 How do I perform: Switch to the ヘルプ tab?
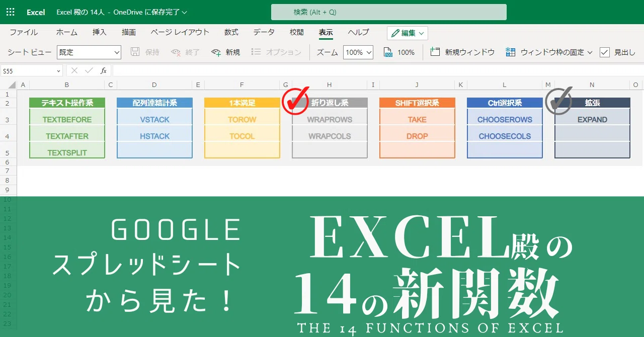358,32
